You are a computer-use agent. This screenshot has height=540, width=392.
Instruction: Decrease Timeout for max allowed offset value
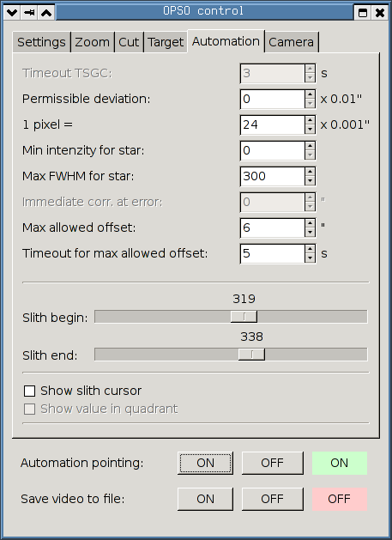311,258
